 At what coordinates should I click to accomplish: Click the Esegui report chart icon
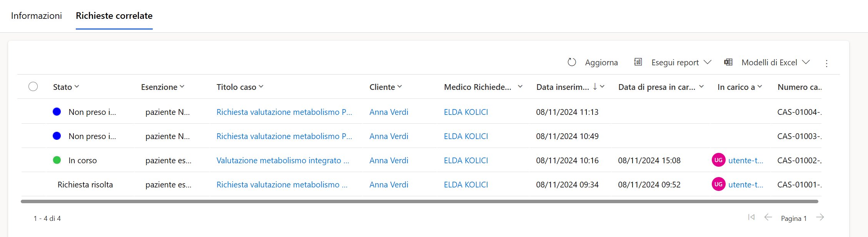[x=638, y=62]
